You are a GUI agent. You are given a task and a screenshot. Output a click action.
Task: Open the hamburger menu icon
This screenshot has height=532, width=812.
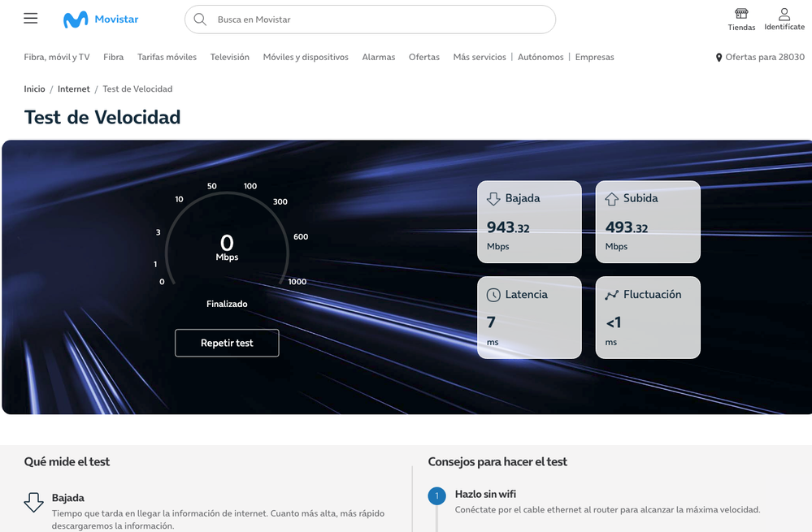coord(31,19)
